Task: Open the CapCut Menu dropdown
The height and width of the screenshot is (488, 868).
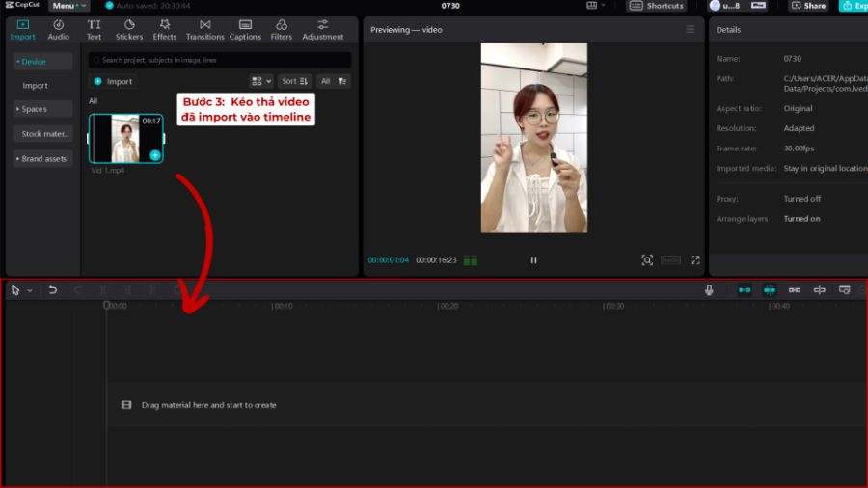Action: click(68, 6)
